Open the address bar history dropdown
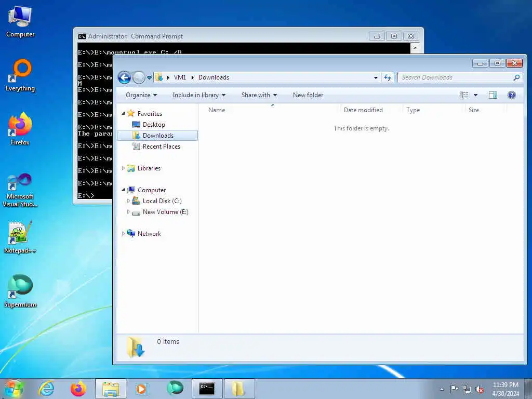The image size is (532, 399). pos(376,78)
